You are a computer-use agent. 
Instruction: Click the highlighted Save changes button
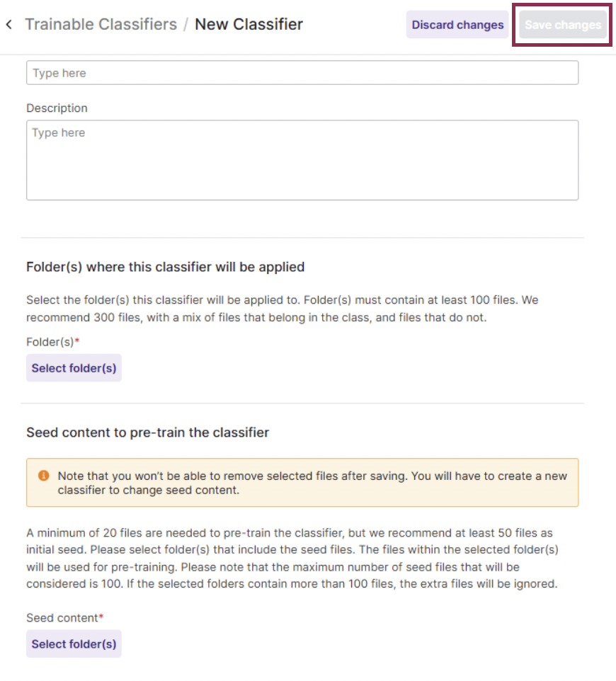click(563, 24)
